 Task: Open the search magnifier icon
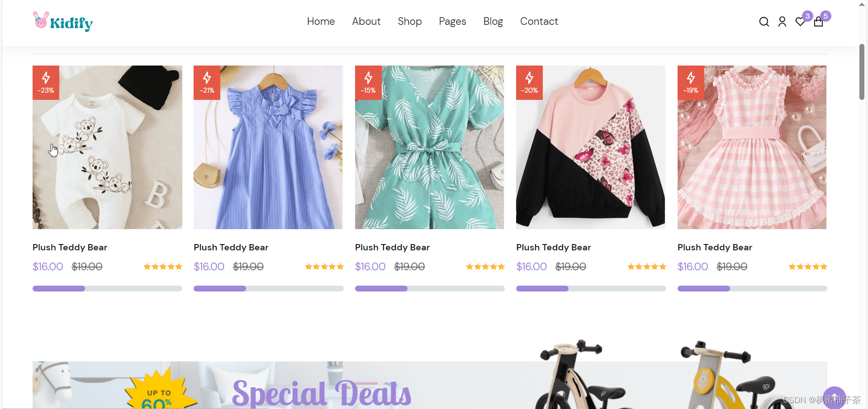click(x=764, y=22)
